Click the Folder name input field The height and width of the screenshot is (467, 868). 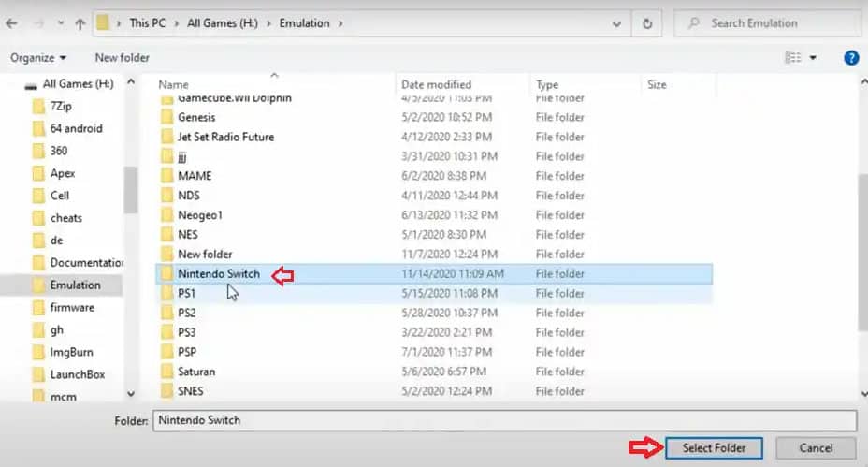(504, 420)
